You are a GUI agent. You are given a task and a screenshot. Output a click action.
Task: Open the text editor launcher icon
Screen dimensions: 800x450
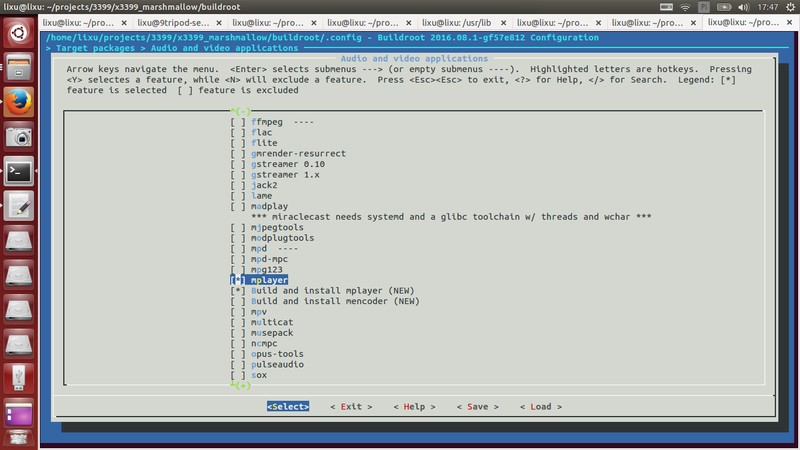pyautogui.click(x=19, y=206)
